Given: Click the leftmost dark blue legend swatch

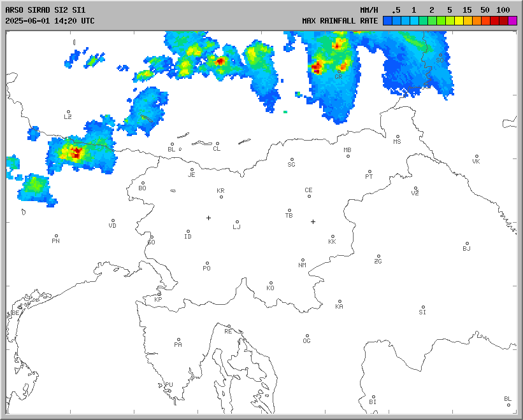Looking at the screenshot, I should [x=387, y=21].
